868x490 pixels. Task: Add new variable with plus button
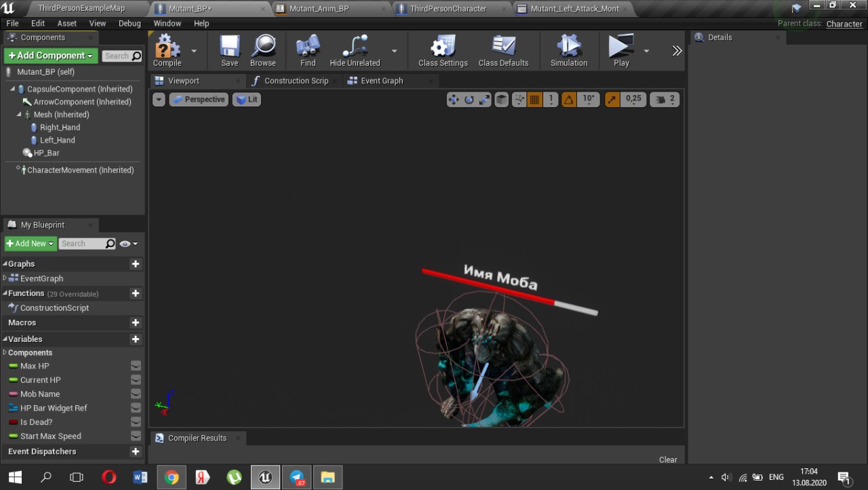136,339
